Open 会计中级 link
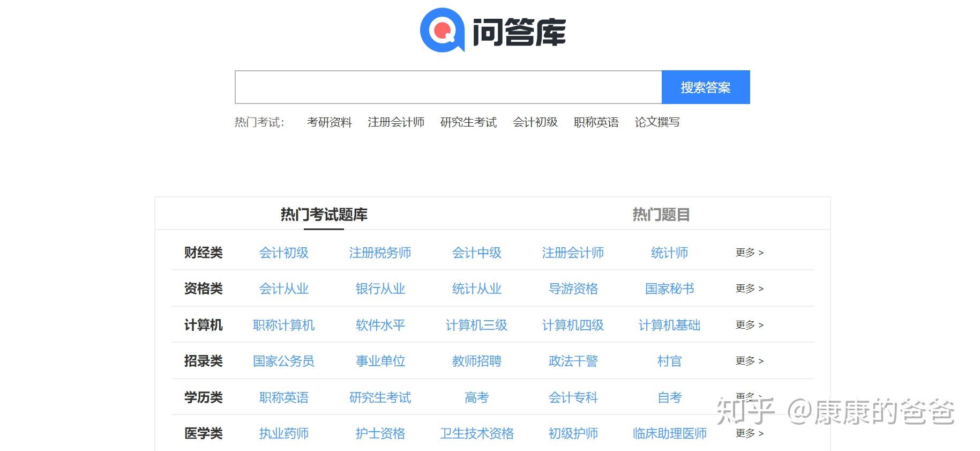Viewport: 980px width, 451px height. pyautogui.click(x=477, y=253)
